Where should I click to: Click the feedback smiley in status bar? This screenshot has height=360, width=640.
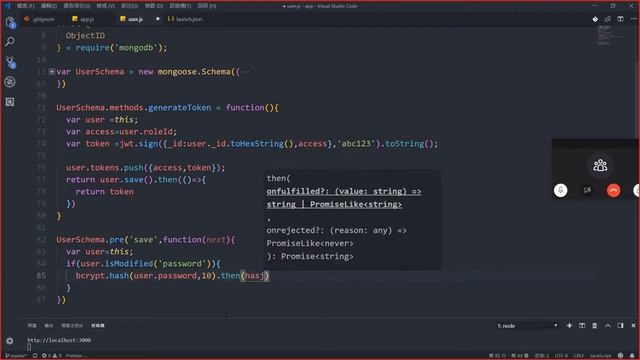point(620,356)
